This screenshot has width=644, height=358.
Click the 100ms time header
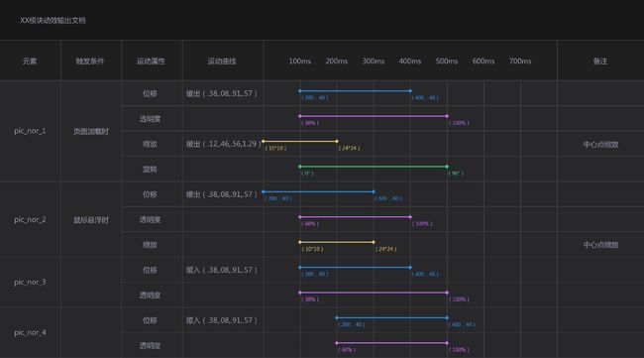300,61
